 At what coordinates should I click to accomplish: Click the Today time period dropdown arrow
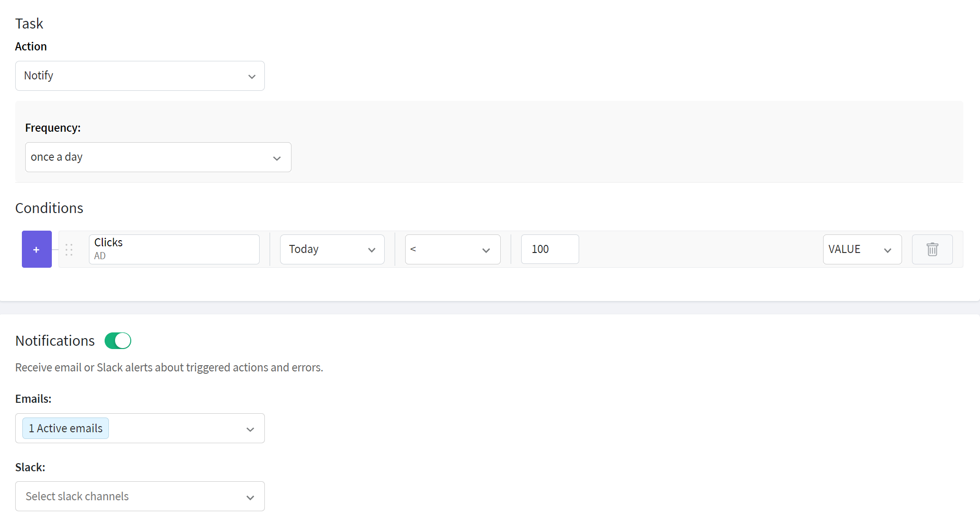(x=372, y=250)
